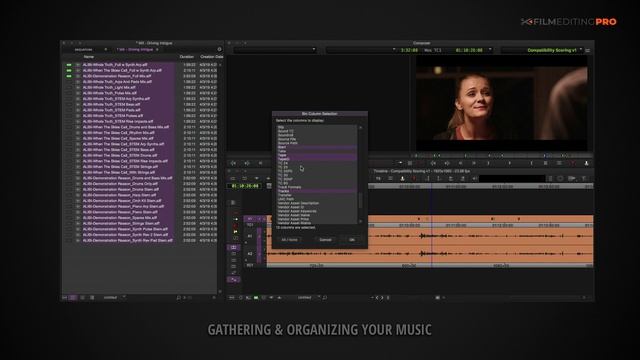Select When The Skies Call_Rhythm Mix.aiff clip
Image resolution: width=640 pixels, height=360 pixels.
click(119, 133)
